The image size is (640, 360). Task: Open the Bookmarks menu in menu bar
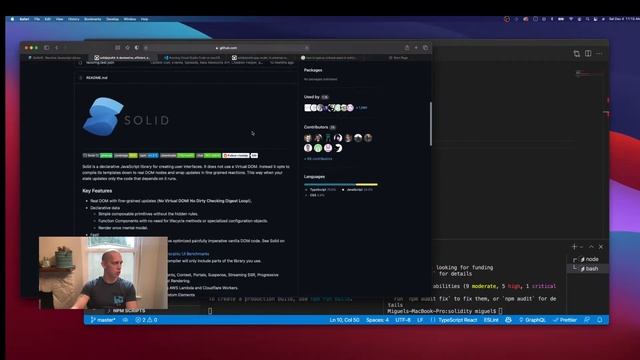pyautogui.click(x=93, y=19)
